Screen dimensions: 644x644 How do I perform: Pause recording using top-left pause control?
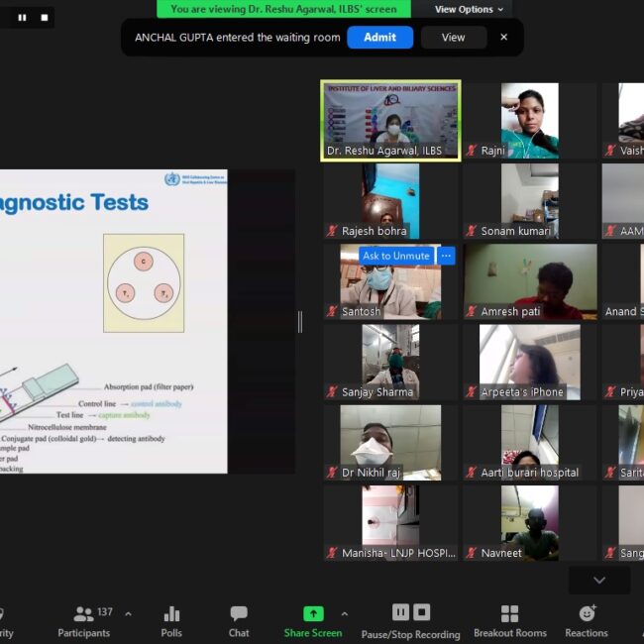click(x=22, y=17)
